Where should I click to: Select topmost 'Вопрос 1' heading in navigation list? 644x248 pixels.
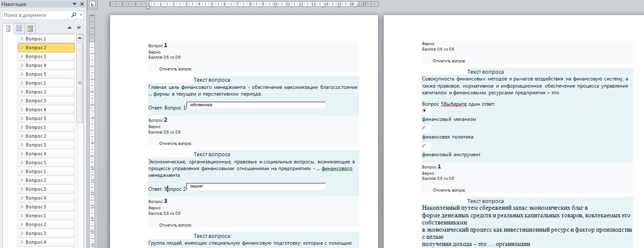coord(46,39)
